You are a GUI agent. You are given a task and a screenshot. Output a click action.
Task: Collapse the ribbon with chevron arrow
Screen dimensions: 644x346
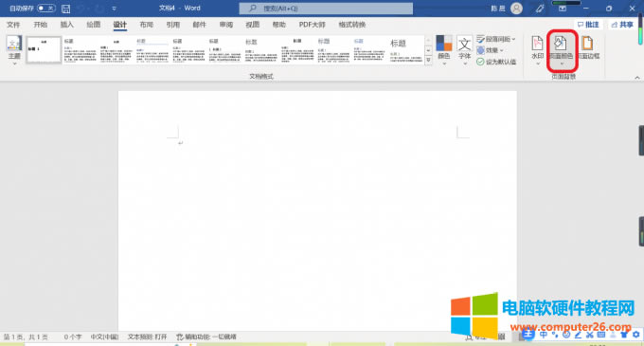[637, 77]
